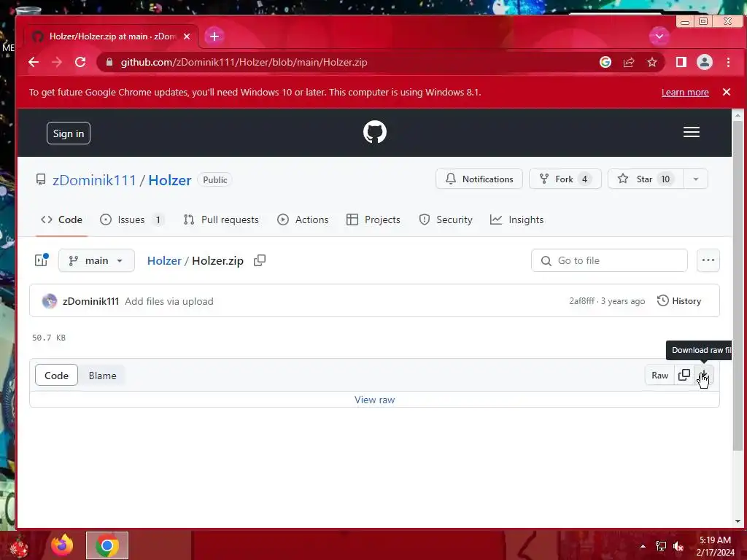Click the Google icon in address bar
The image size is (747, 560).
(605, 62)
